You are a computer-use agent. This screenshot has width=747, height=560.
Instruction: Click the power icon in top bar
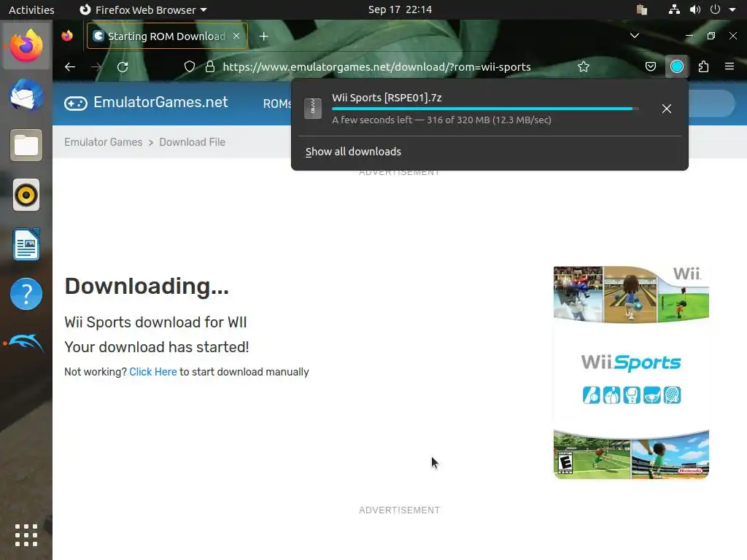click(x=715, y=9)
